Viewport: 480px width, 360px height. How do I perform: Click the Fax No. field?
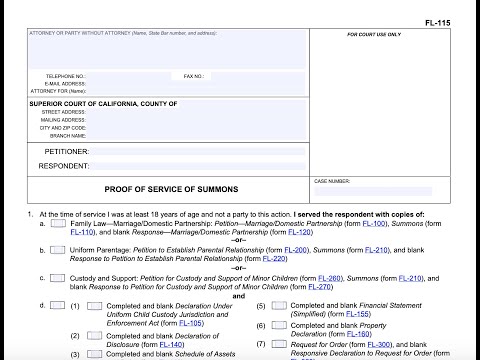click(x=258, y=76)
